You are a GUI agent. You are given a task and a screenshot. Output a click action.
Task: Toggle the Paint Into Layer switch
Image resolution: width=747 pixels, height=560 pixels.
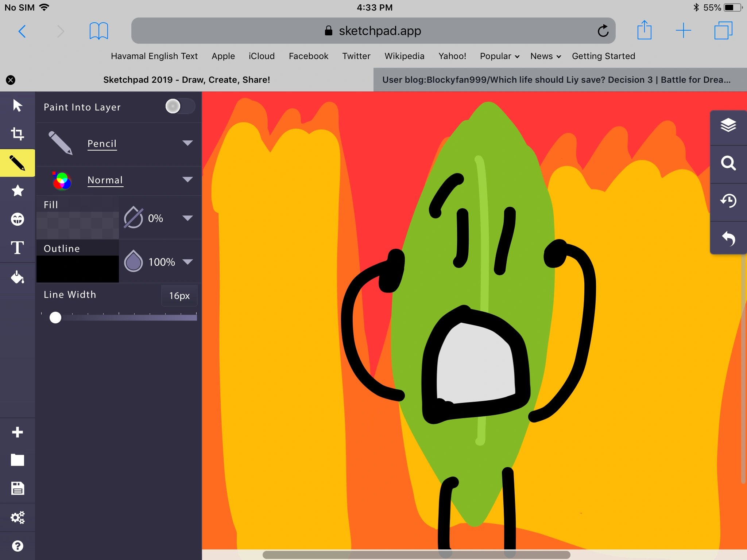(179, 106)
